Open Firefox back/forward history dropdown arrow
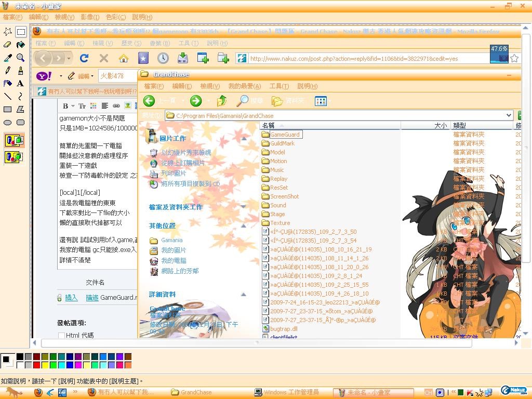 [69, 58]
